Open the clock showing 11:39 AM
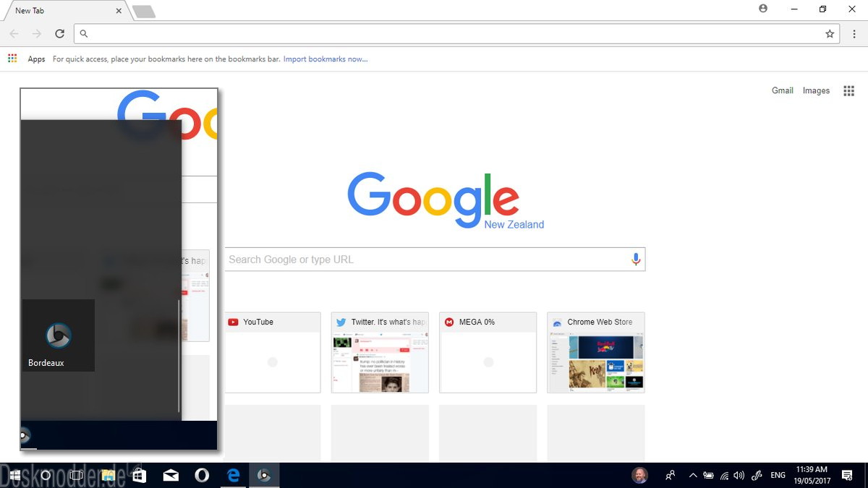This screenshot has height=488, width=868. click(x=812, y=475)
